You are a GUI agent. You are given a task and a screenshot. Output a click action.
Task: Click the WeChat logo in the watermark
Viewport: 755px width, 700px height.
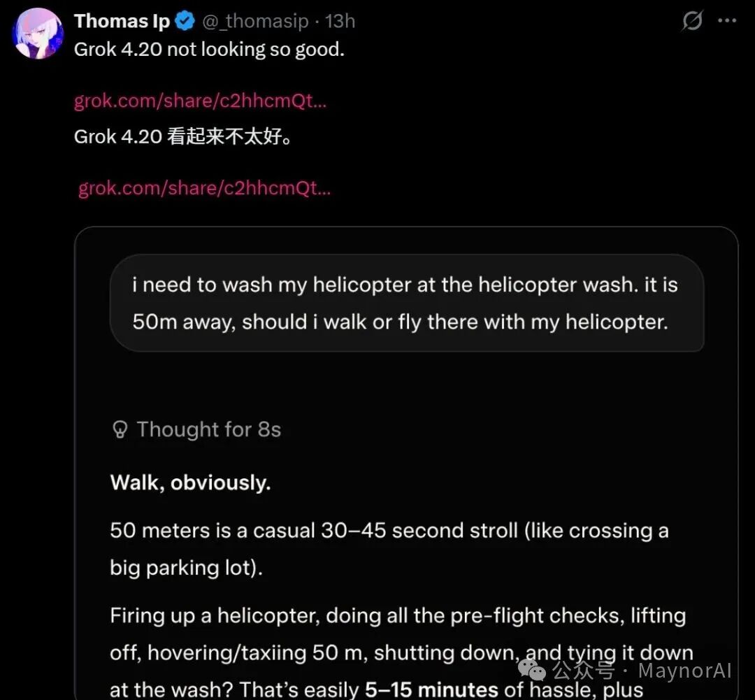coord(536,671)
